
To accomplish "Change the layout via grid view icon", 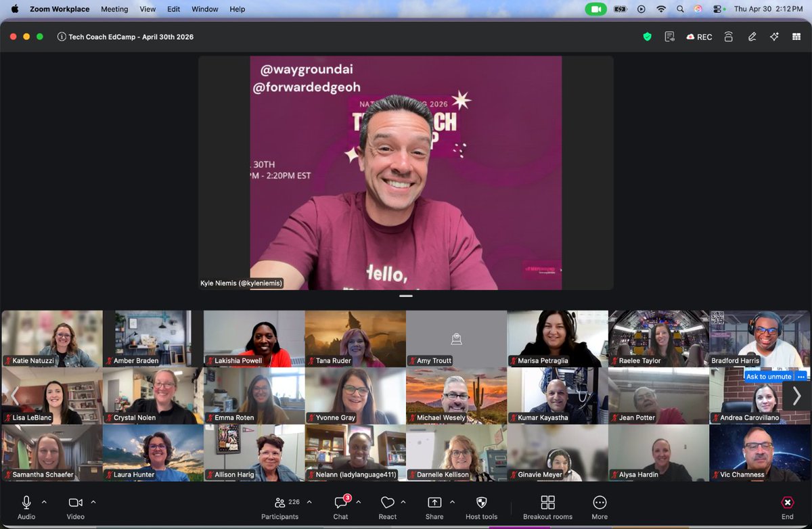I will 796,37.
